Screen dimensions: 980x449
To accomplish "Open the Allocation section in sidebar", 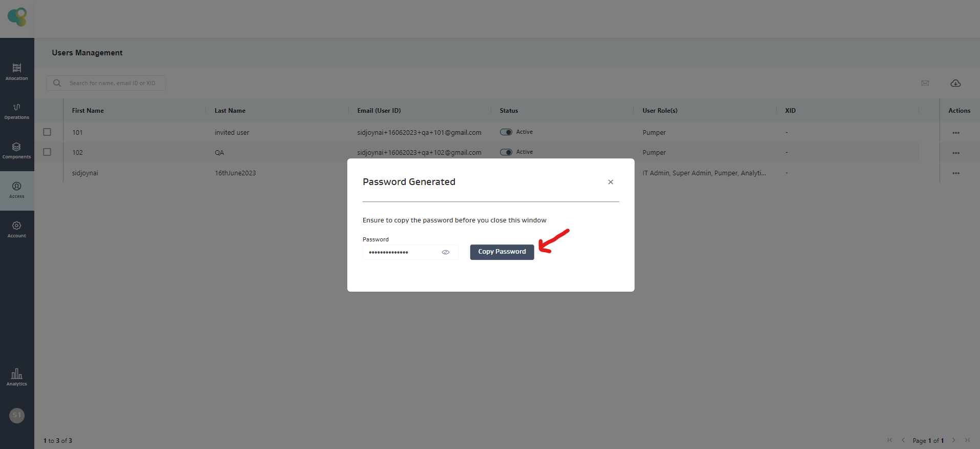I will [x=17, y=72].
